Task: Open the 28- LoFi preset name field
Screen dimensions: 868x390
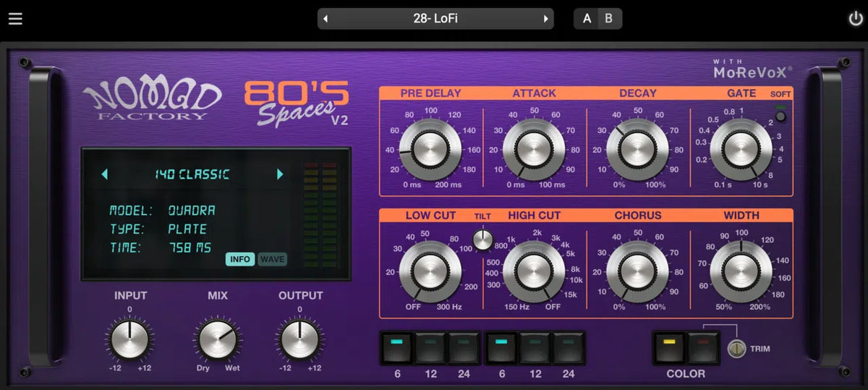Action: [435, 19]
